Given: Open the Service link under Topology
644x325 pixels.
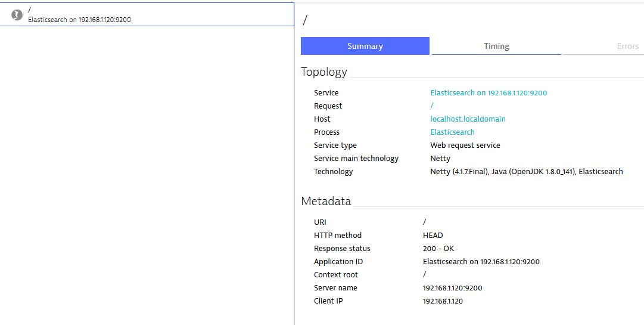Looking at the screenshot, I should pos(489,93).
